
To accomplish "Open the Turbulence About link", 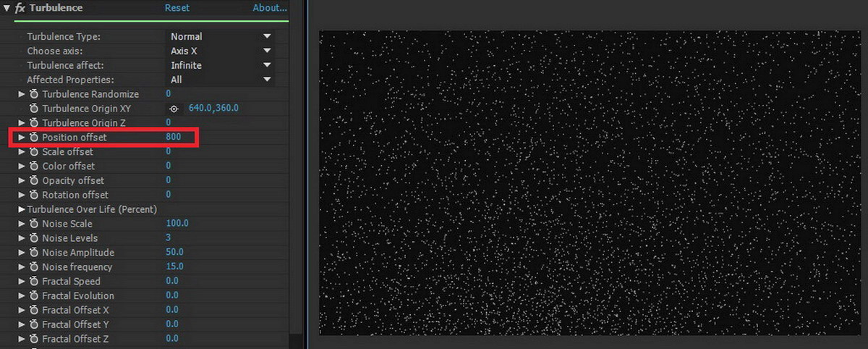I will click(270, 8).
